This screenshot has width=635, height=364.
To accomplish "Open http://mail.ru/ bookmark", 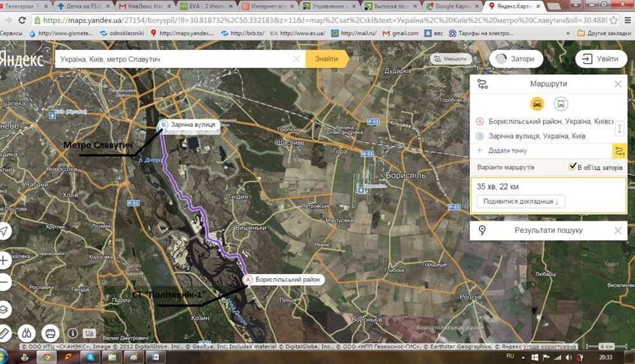I will pyautogui.click(x=354, y=33).
